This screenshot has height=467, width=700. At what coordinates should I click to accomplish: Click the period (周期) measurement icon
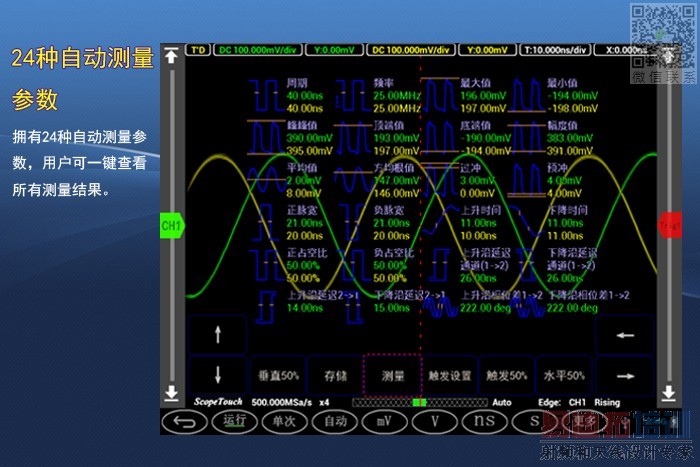pyautogui.click(x=267, y=96)
